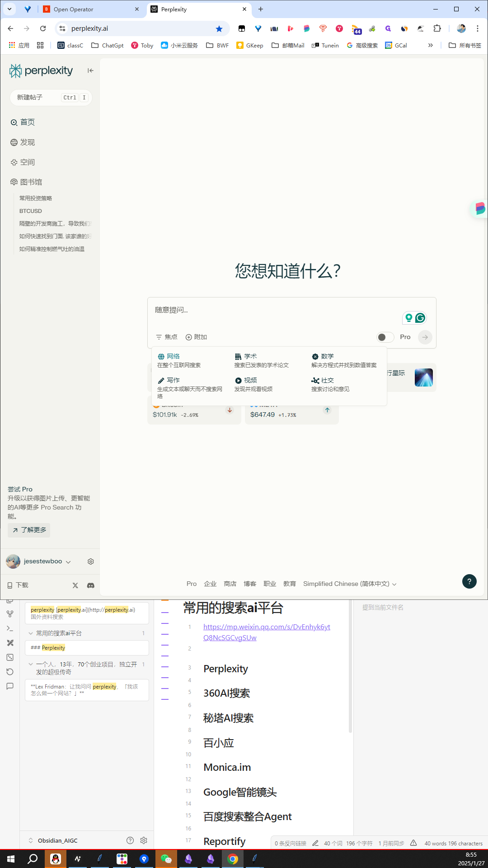Viewport: 488px width, 868px height.
Task: Open Chrome extensions puzzle icon
Action: coord(437,28)
